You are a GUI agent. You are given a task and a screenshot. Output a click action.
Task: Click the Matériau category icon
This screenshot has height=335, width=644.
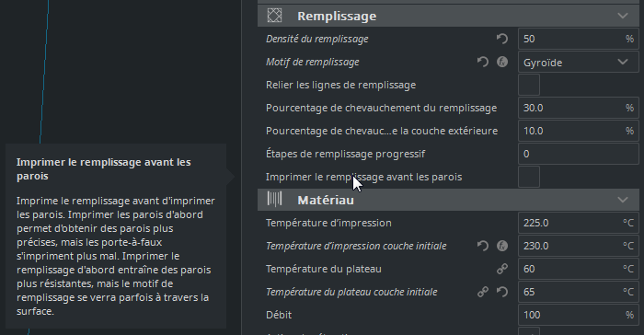[x=274, y=200]
